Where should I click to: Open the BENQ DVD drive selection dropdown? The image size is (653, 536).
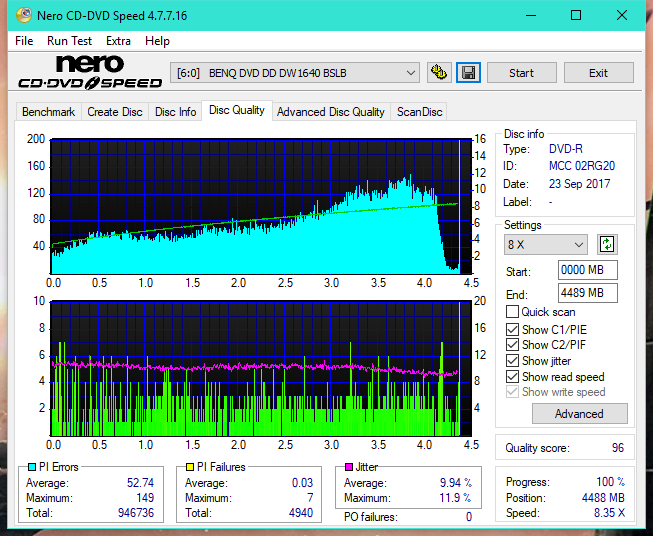[295, 73]
